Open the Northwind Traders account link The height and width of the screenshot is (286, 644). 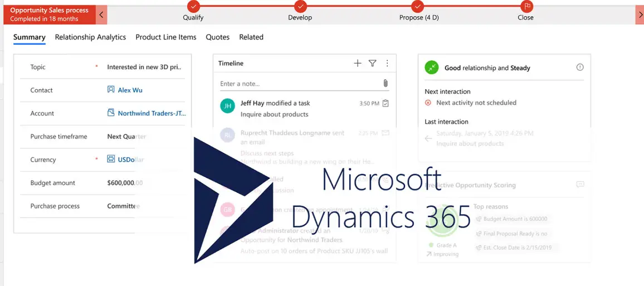coord(152,113)
